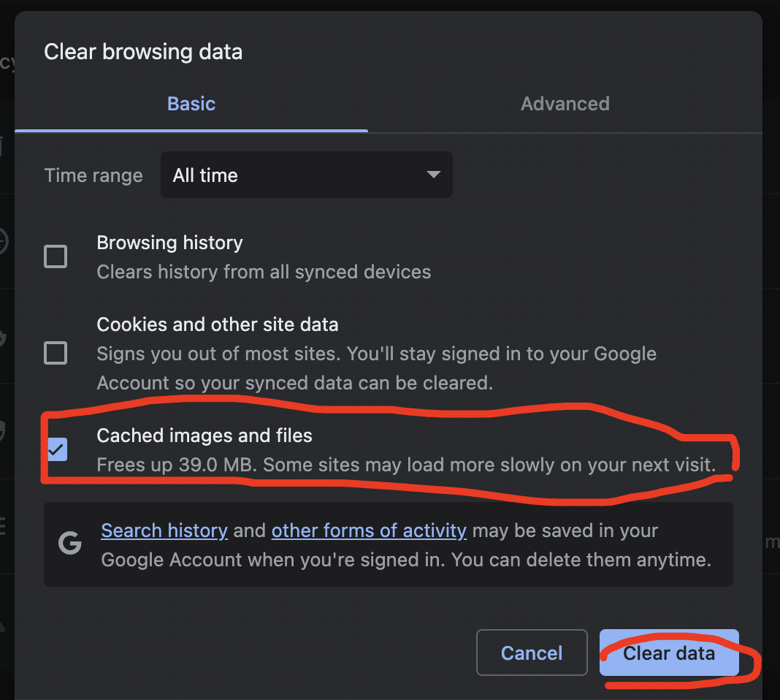Open the other forms of activity link

[369, 531]
